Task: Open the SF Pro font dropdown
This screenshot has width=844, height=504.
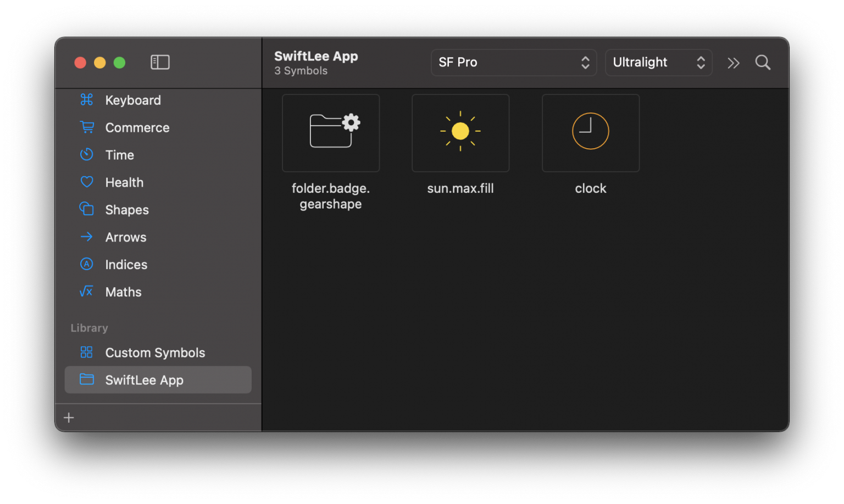Action: click(x=513, y=62)
